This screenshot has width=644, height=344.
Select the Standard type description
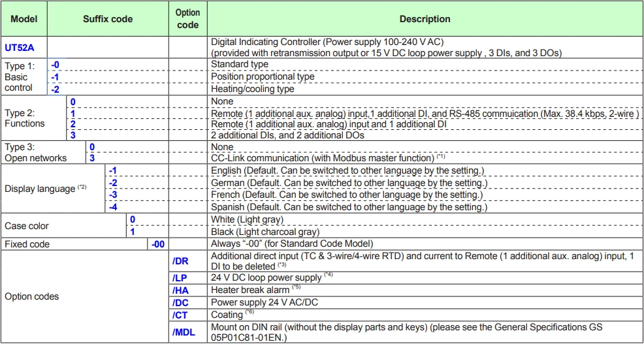tap(240, 65)
